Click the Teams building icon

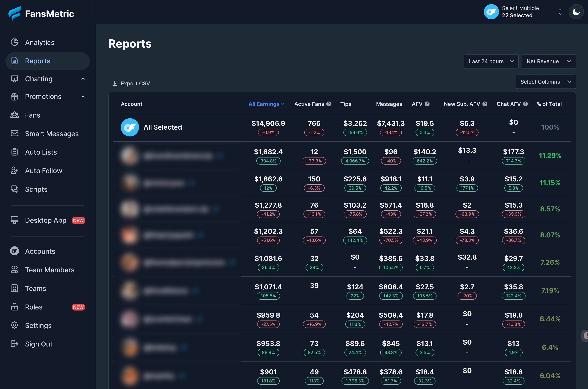(x=15, y=288)
